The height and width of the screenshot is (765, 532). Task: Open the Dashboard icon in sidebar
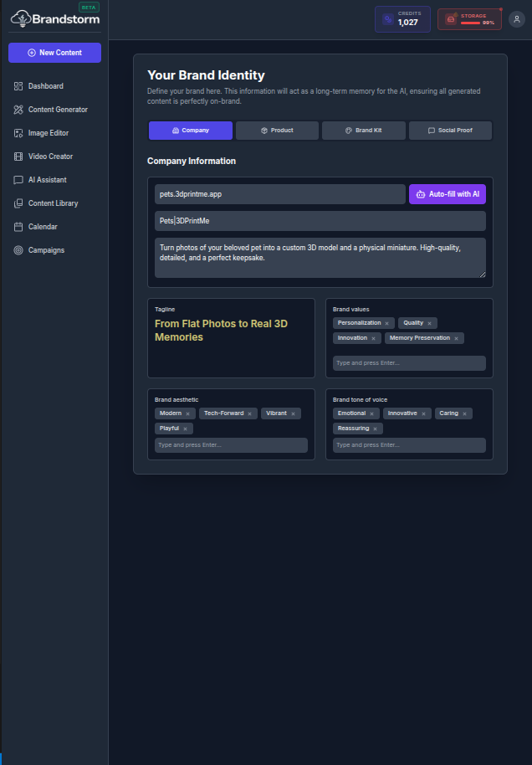point(18,86)
